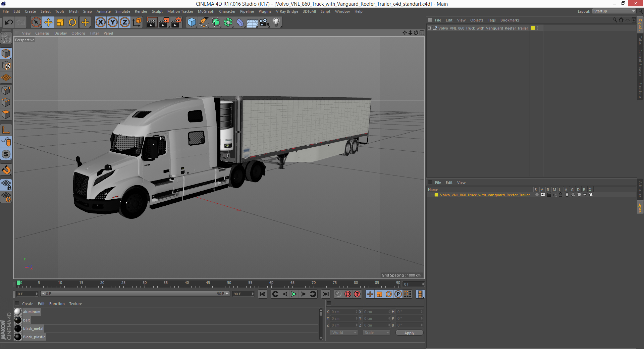Toggle X axis lock
Screen dimensions: 644x349
tap(100, 22)
